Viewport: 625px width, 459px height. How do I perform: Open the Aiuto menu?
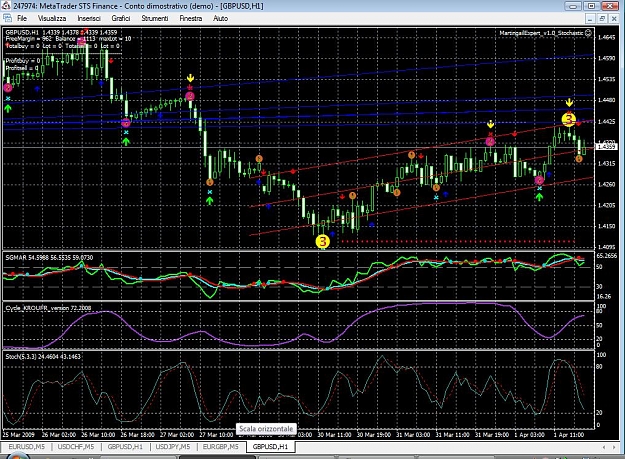coord(220,18)
